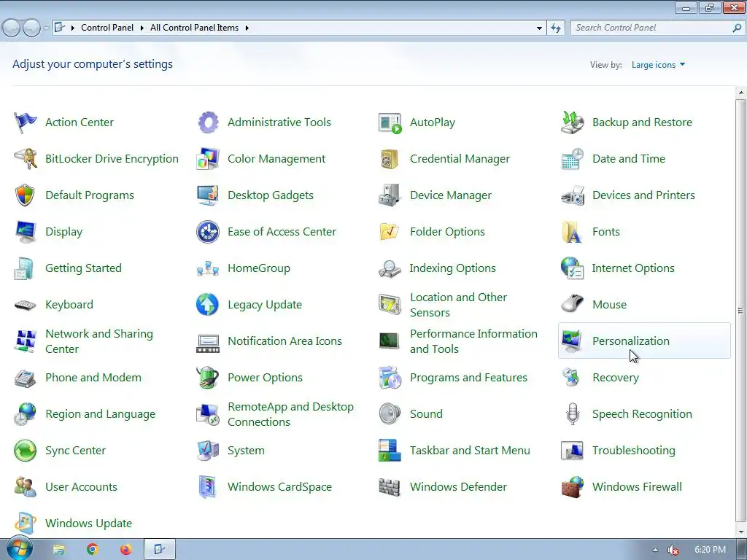Click the Color Management icon

tap(208, 158)
